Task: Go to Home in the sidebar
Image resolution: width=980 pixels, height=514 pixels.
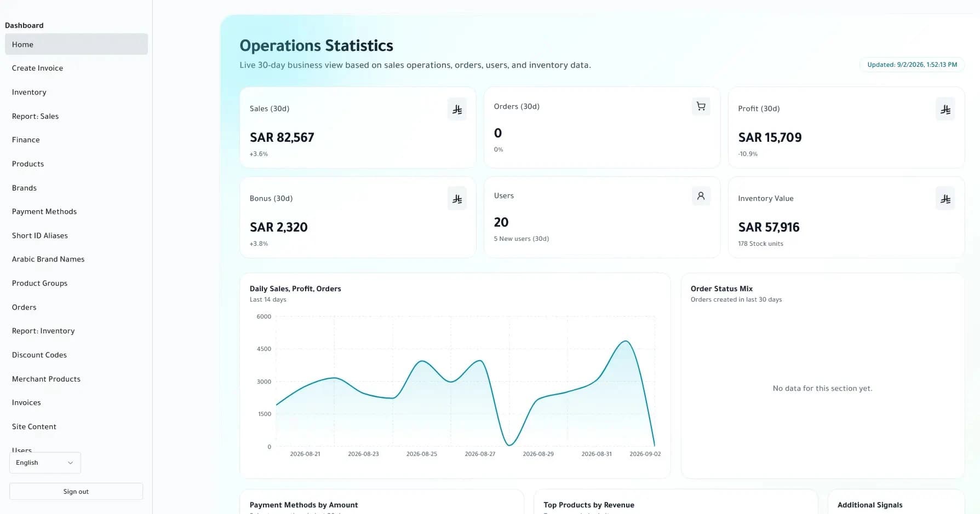Action: 76,44
